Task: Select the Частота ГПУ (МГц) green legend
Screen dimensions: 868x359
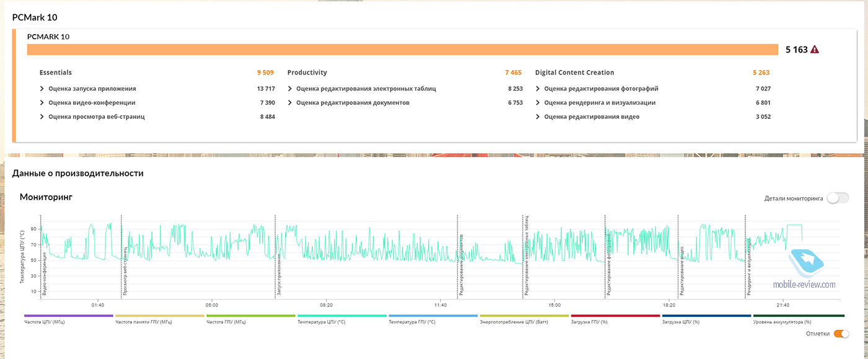Action: tap(251, 319)
